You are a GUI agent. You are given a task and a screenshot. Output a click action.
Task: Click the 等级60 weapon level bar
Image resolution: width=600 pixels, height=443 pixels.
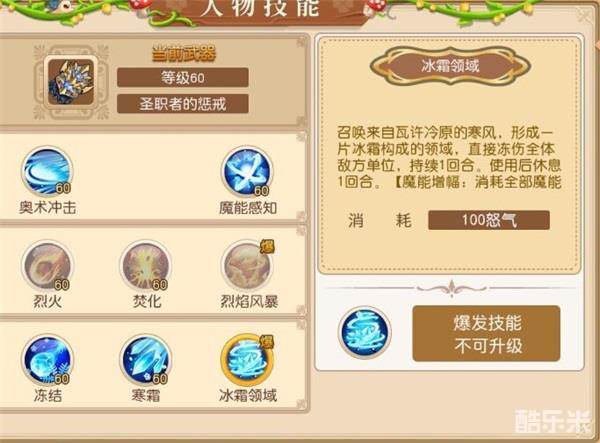click(183, 78)
